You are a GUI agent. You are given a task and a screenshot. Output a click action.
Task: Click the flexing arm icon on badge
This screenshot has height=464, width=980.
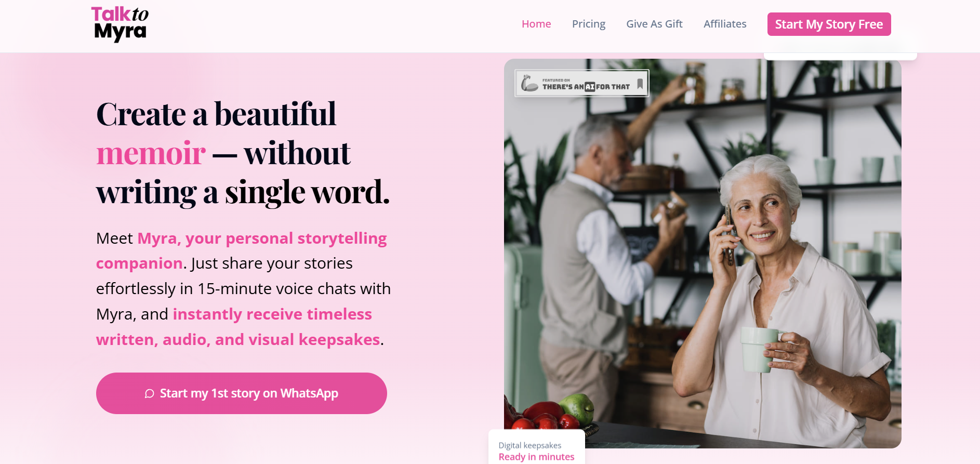[x=529, y=83]
